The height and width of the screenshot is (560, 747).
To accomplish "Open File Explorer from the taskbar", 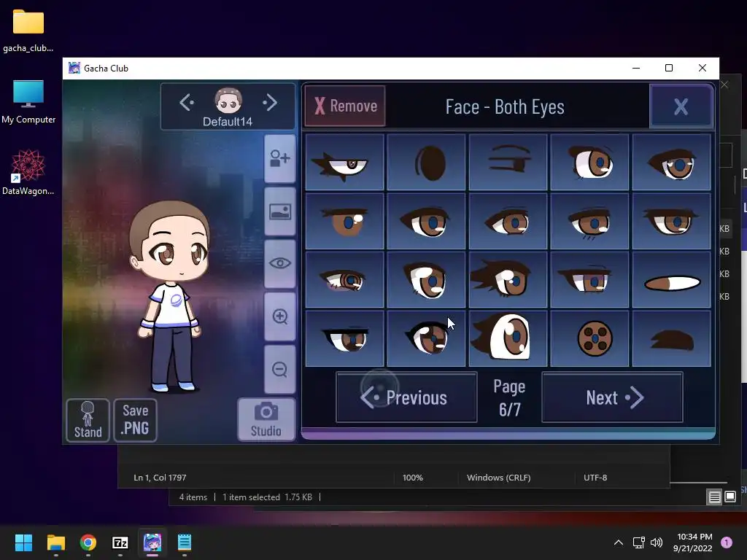I will pyautogui.click(x=55, y=542).
